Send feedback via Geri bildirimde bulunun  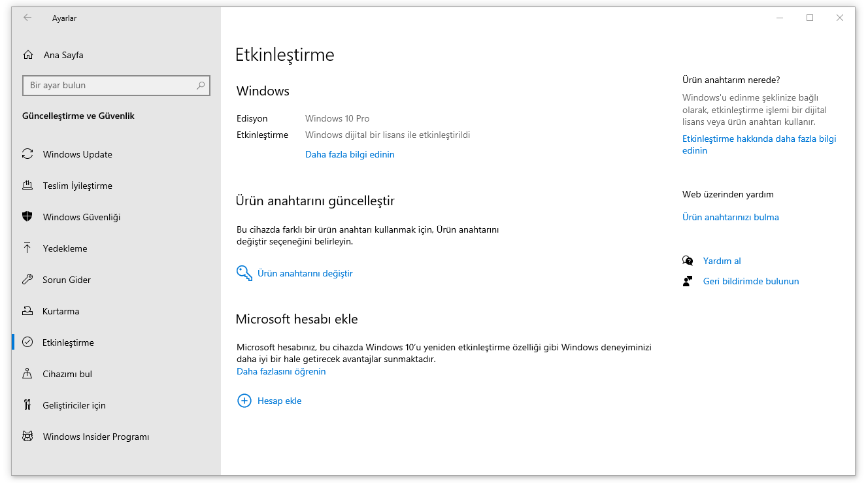(x=750, y=281)
